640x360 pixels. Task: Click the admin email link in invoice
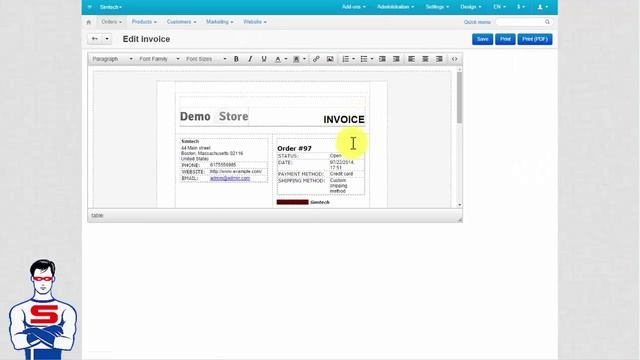[x=230, y=178]
